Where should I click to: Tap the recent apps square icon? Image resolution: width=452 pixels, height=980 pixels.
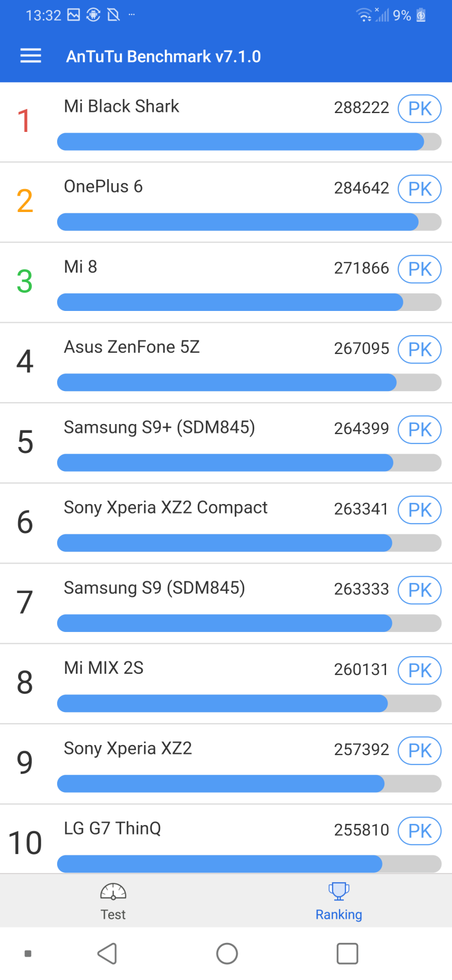pos(347,953)
